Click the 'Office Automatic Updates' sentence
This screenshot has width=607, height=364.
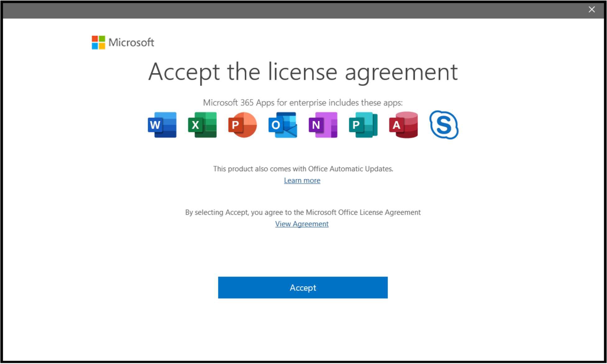303,169
